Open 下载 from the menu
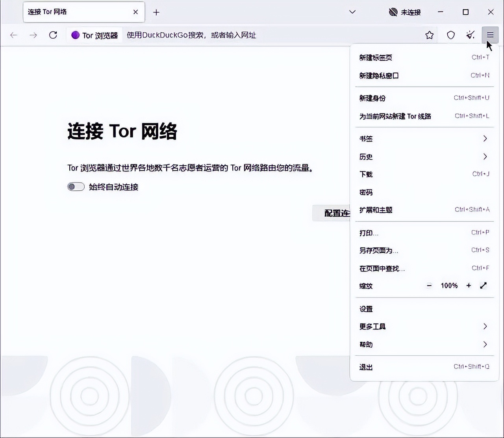 coord(424,174)
